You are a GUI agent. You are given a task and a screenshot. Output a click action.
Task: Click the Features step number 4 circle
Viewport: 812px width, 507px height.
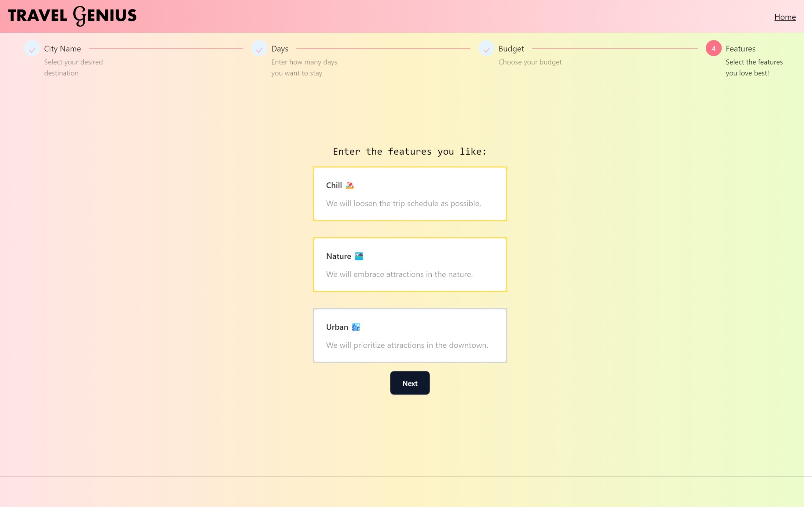click(x=713, y=49)
